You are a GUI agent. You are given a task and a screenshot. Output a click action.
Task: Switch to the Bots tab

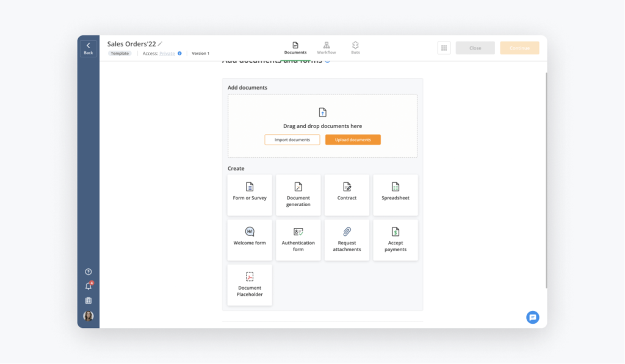click(x=355, y=48)
